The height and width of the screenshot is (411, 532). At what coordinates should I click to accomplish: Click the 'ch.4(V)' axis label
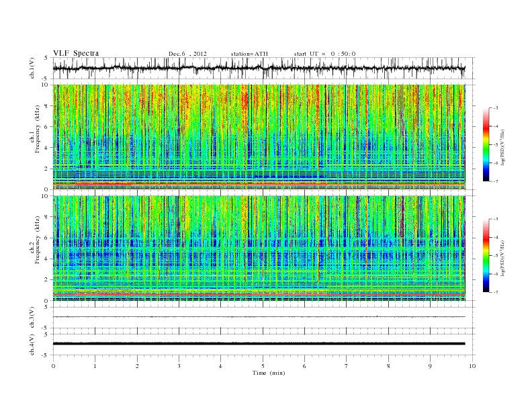point(32,345)
